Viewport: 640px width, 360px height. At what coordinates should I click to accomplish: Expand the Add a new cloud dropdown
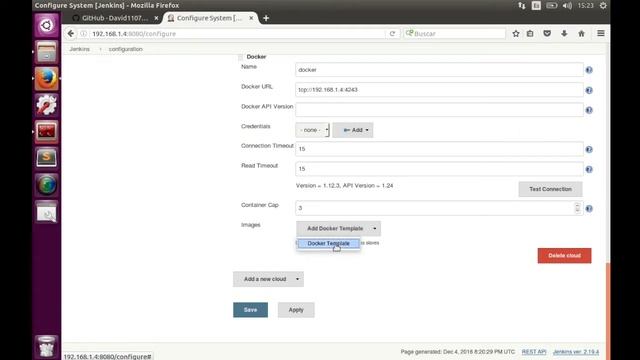point(268,279)
